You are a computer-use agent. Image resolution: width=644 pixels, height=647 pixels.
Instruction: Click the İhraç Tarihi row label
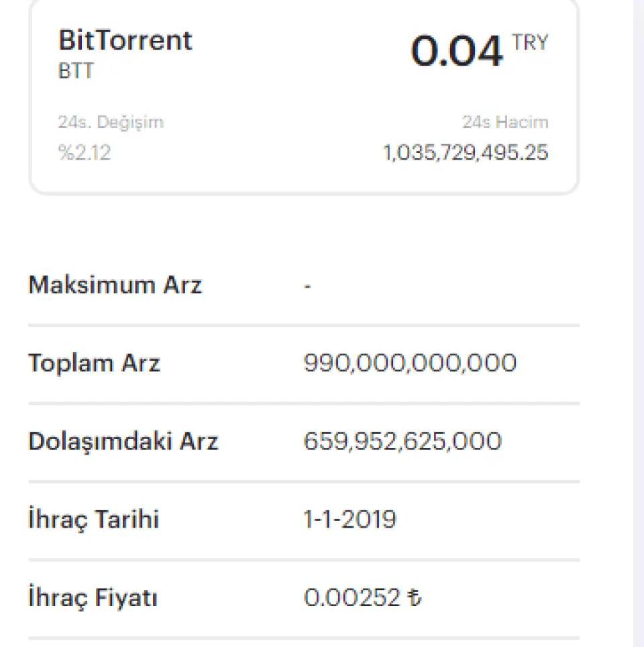(x=94, y=519)
